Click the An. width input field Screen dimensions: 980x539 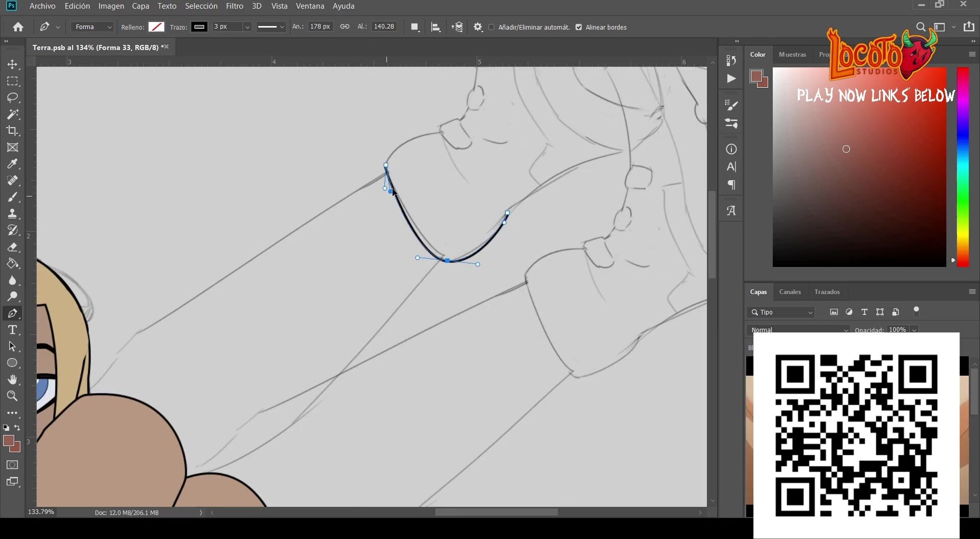click(x=320, y=27)
